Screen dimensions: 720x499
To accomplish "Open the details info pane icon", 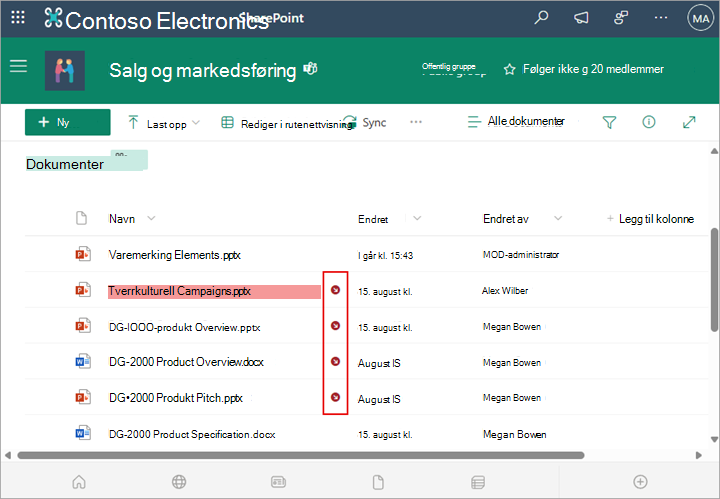I will pyautogui.click(x=649, y=122).
